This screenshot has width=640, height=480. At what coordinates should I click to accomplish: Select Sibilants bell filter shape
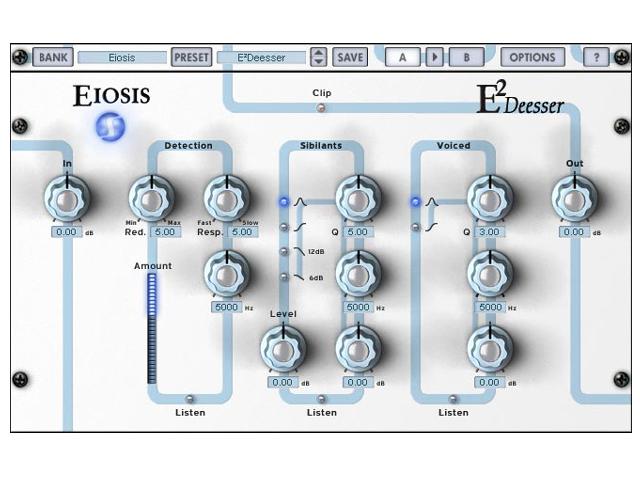coord(284,202)
